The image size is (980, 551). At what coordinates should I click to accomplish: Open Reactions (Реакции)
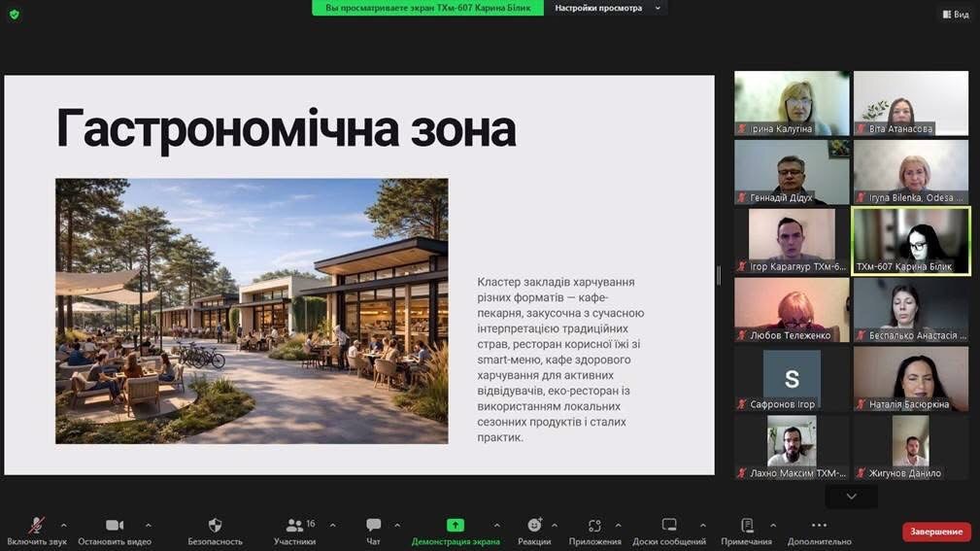point(534,526)
